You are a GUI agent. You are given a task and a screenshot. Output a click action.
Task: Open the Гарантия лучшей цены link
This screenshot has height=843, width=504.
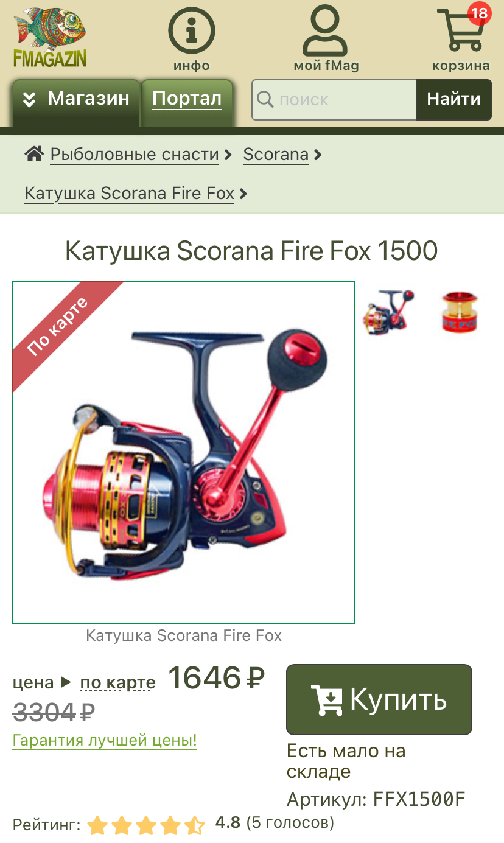pos(105,741)
